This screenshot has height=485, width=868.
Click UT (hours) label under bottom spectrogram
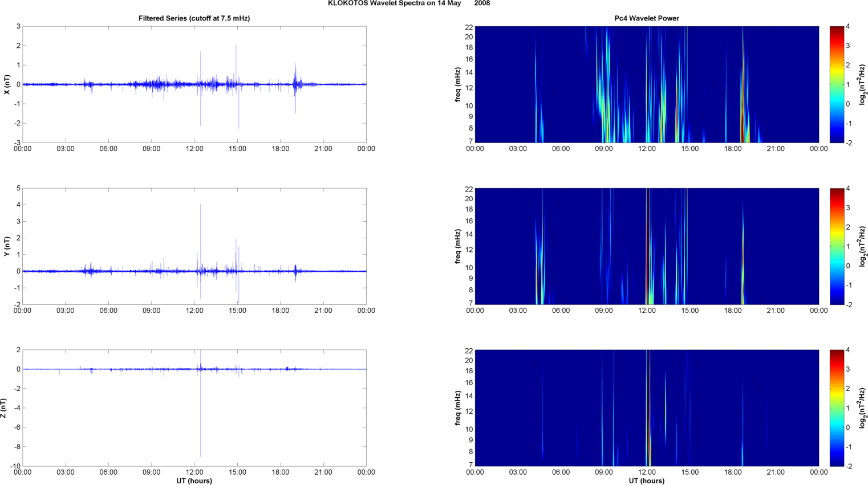[646, 481]
